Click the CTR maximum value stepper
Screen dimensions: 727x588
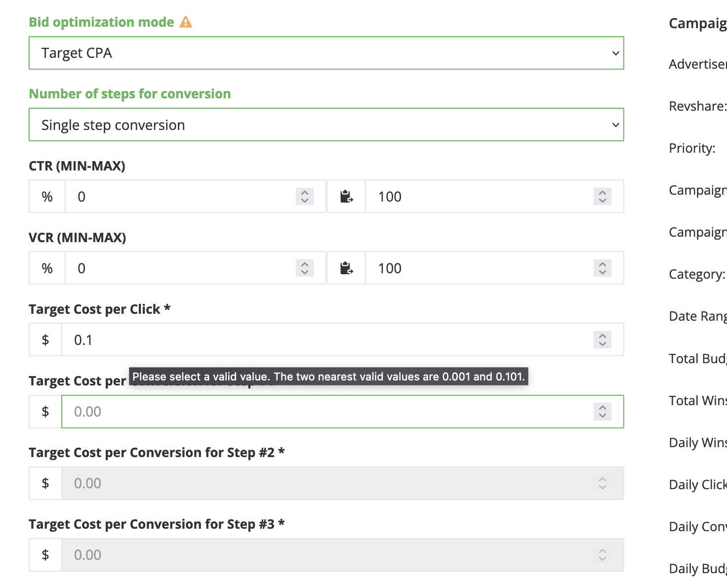tap(602, 197)
